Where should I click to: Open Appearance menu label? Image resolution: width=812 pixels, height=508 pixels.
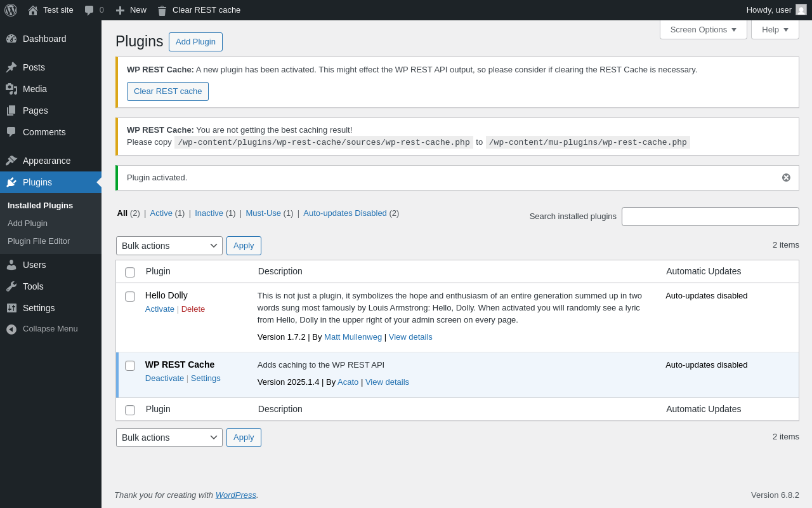47,161
